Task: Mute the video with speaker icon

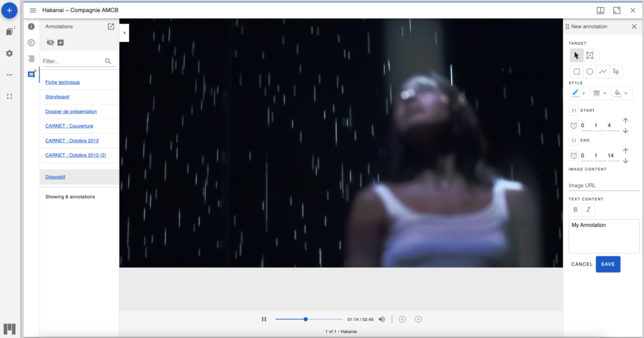Action: (382, 319)
